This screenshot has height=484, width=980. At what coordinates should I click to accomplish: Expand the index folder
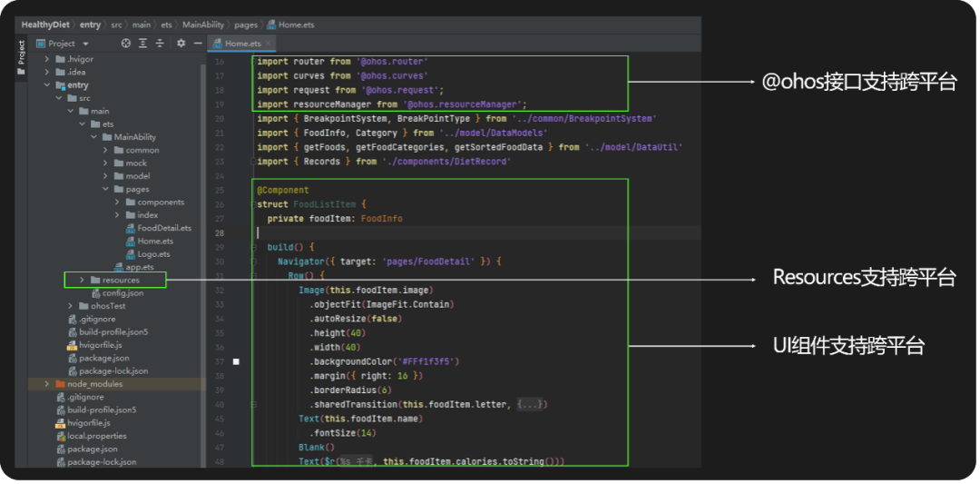[117, 215]
